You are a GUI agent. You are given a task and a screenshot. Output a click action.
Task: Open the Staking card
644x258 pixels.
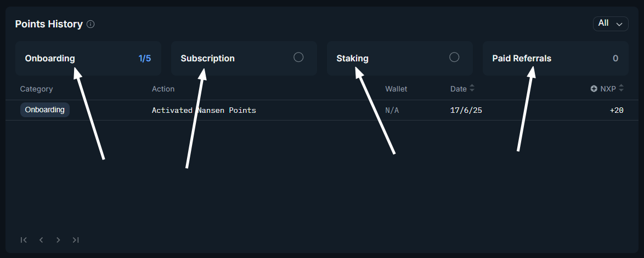point(399,58)
